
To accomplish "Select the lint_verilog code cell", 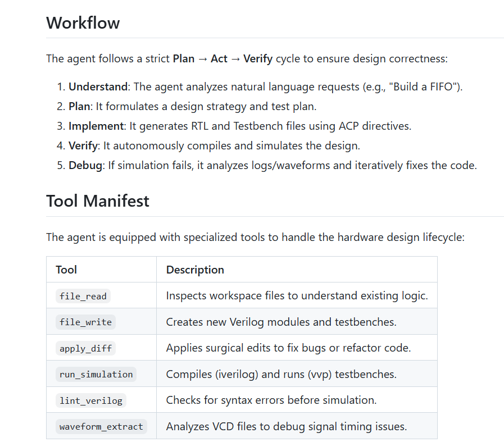I will [x=91, y=400].
